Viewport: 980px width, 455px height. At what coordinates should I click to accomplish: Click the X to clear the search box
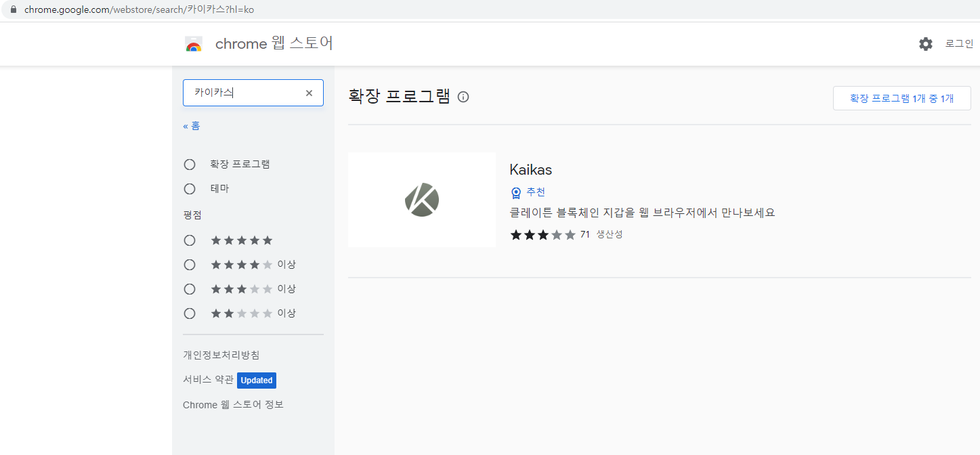pyautogui.click(x=309, y=93)
